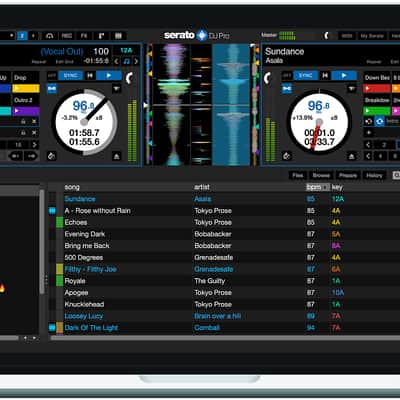Image resolution: width=400 pixels, height=400 pixels.
Task: Toggle the REC panel
Action: click(67, 36)
